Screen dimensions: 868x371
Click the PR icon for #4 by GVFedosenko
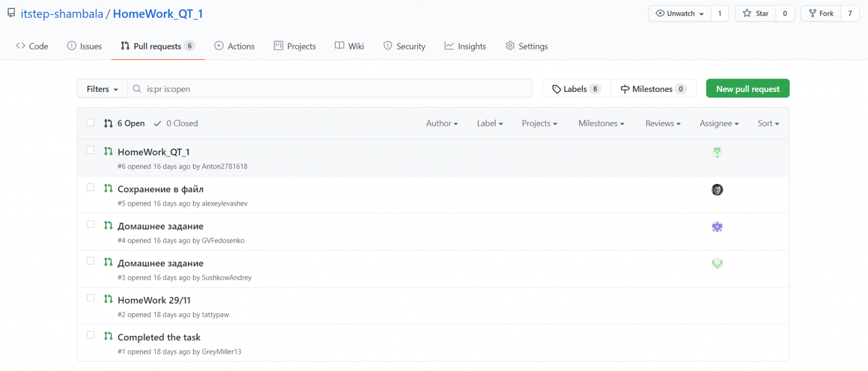108,225
